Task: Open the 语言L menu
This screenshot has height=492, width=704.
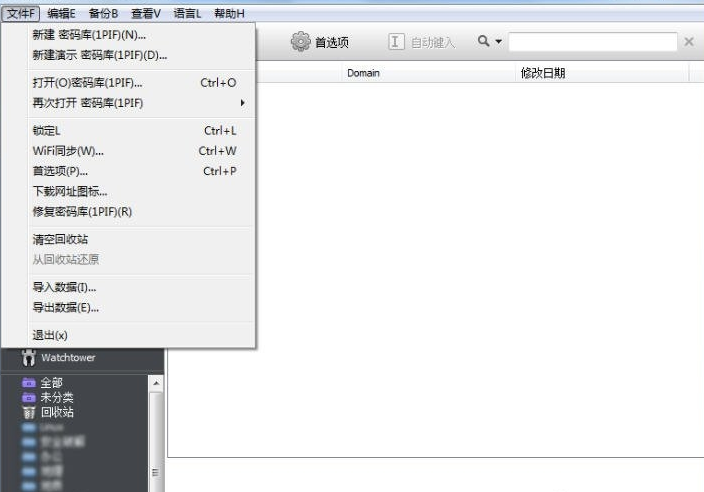Action: pos(188,13)
